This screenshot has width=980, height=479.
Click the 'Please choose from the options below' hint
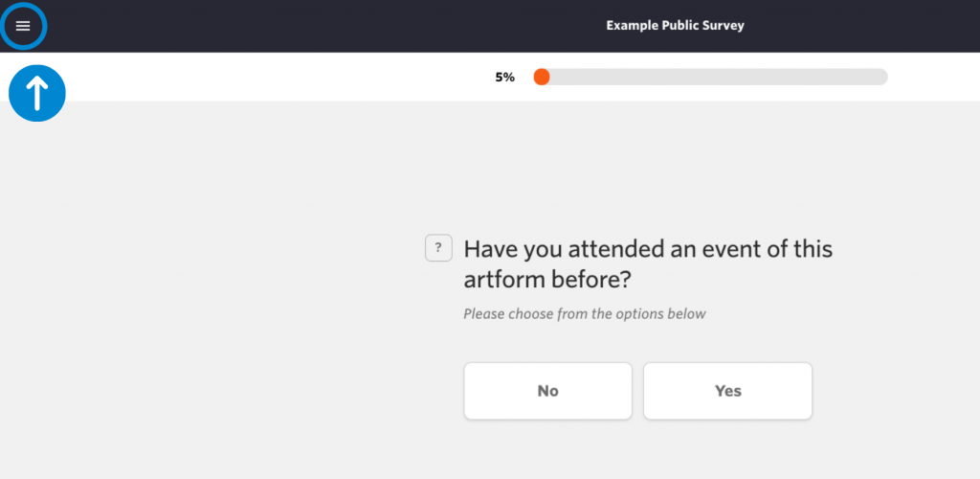tap(585, 314)
